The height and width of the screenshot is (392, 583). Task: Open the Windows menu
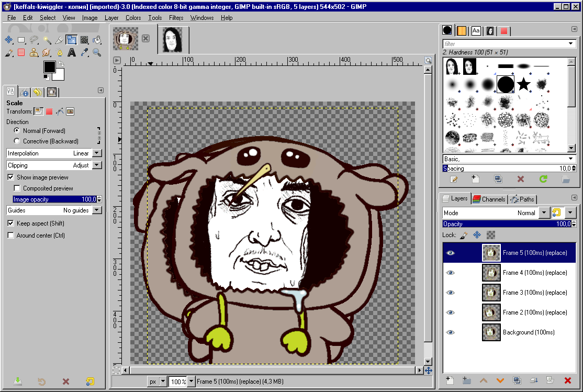tap(202, 17)
